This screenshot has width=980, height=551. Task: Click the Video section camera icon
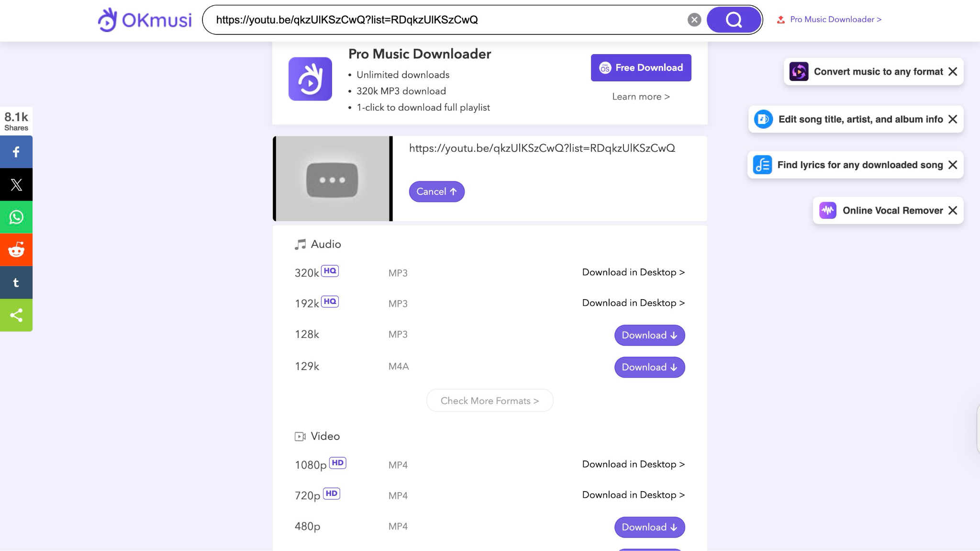(300, 437)
